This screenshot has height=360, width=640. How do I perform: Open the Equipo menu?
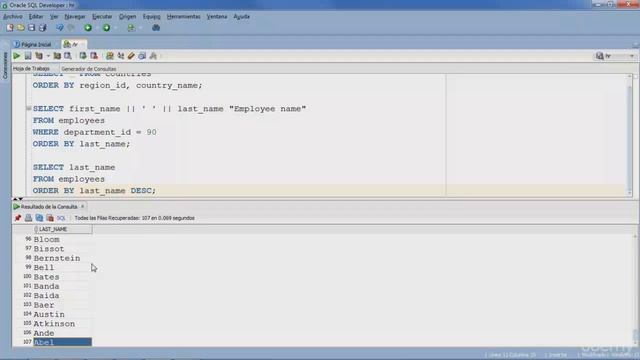(151, 17)
